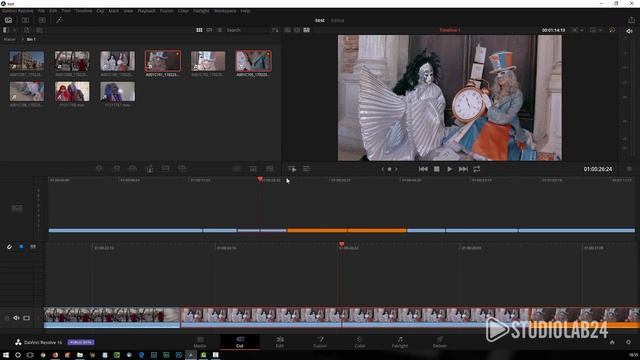Click the Bin 1 breadcrumb

[31, 40]
